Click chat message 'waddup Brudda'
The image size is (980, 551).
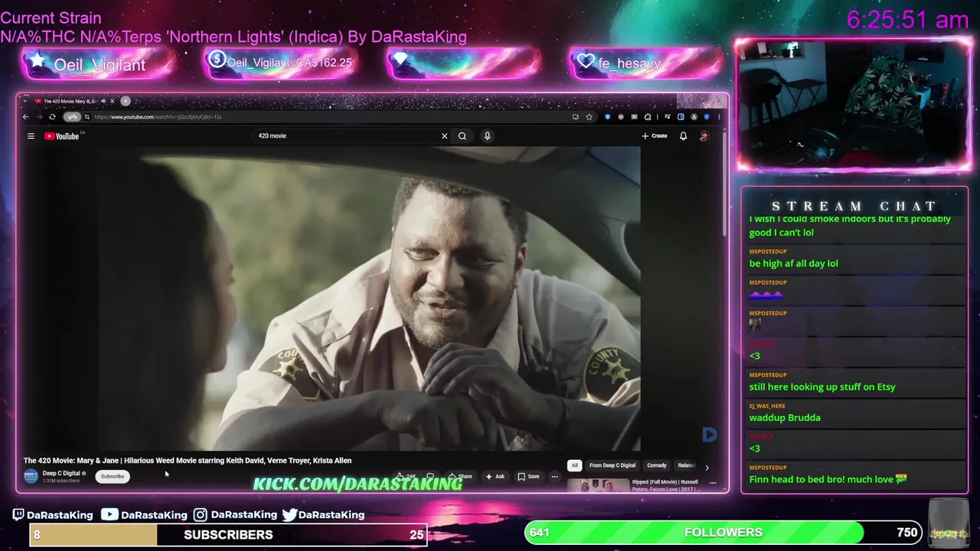pyautogui.click(x=785, y=417)
